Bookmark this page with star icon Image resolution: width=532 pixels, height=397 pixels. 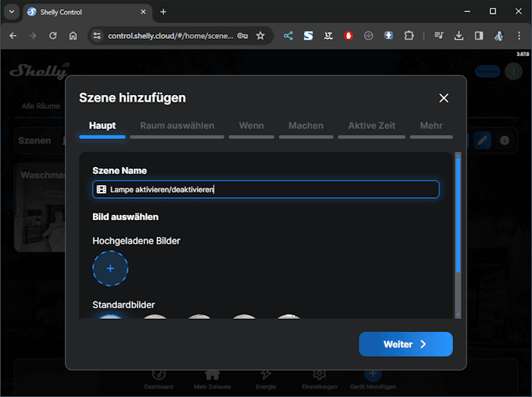pyautogui.click(x=261, y=36)
